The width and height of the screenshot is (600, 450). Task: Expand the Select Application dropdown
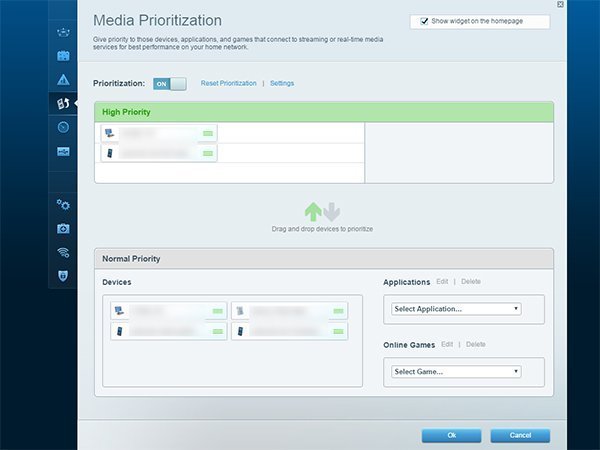456,309
